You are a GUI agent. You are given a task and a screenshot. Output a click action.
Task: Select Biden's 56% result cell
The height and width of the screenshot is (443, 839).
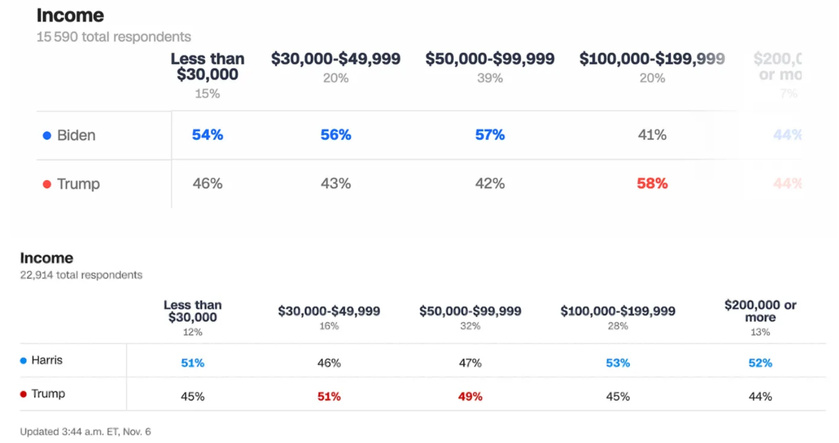click(x=335, y=134)
